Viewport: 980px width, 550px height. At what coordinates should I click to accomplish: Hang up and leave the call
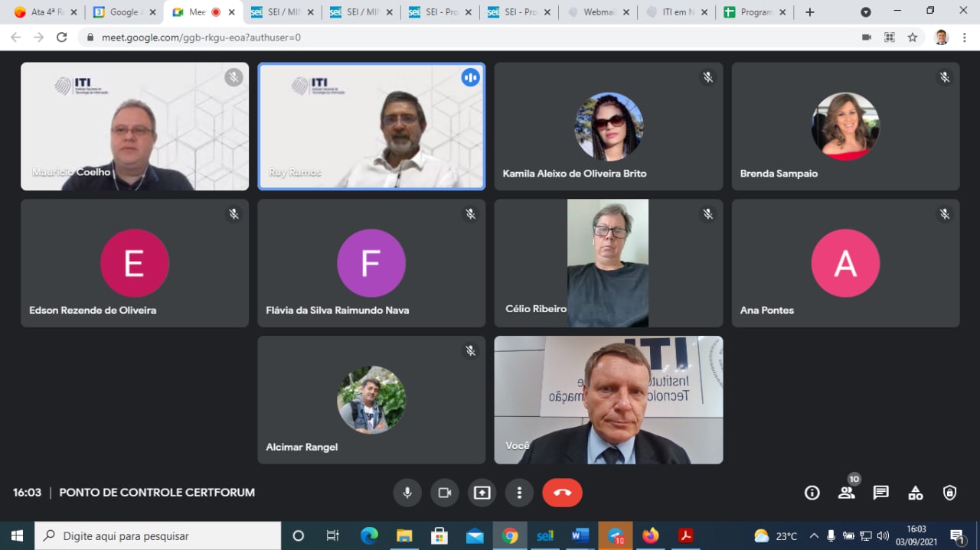563,493
